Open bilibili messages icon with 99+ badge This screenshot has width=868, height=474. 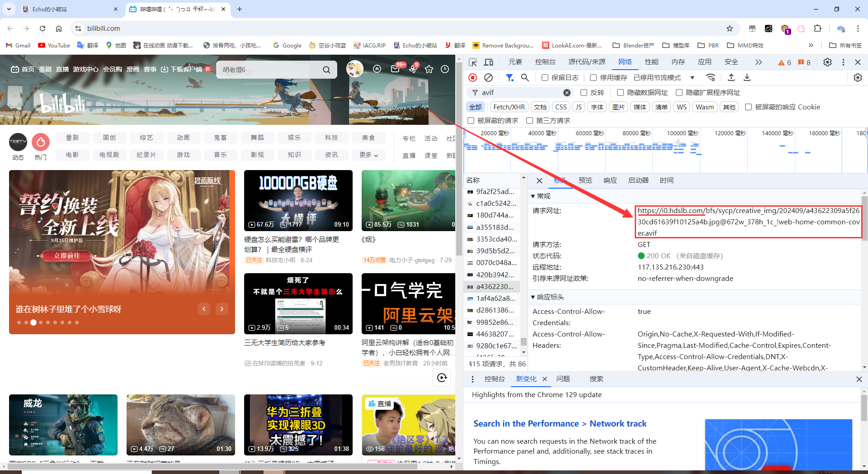(395, 69)
